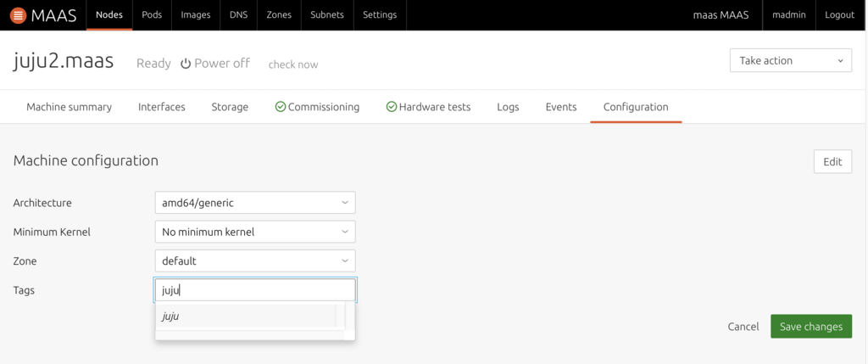The width and height of the screenshot is (868, 364).
Task: Select the Configuration tab
Action: 636,107
